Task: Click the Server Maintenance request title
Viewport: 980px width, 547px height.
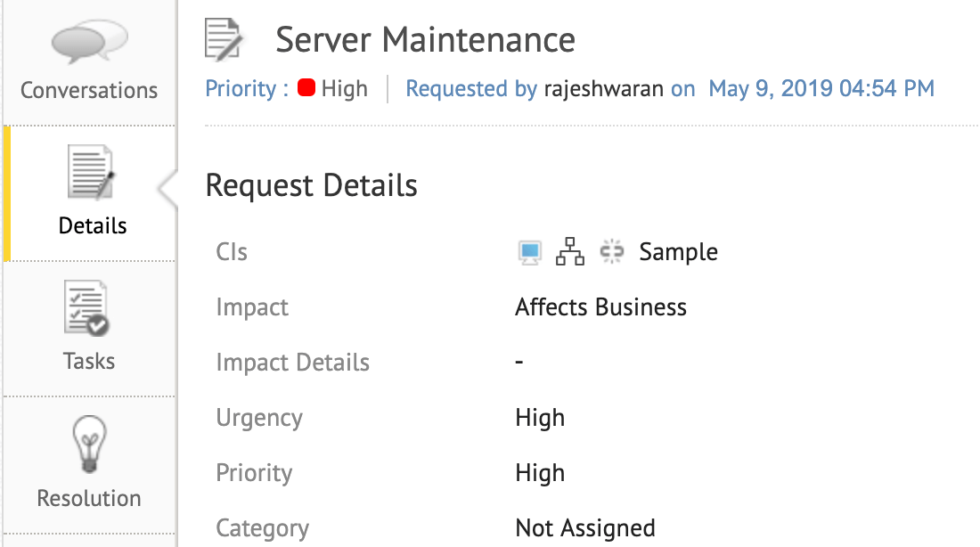Action: click(425, 40)
